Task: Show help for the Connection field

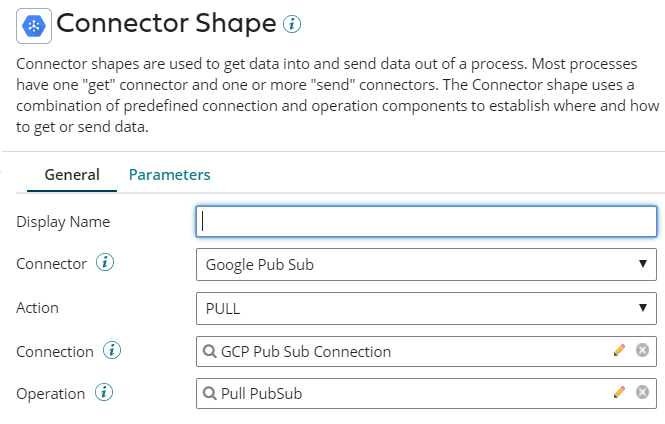Action: click(x=112, y=351)
